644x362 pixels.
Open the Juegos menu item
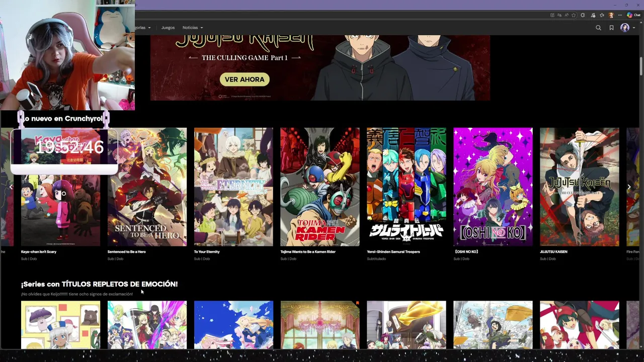pyautogui.click(x=168, y=28)
